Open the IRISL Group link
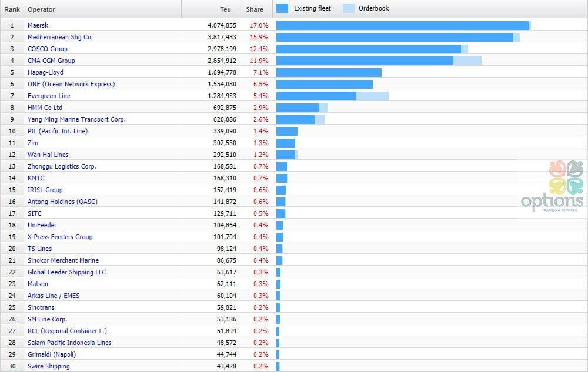 pyautogui.click(x=45, y=190)
